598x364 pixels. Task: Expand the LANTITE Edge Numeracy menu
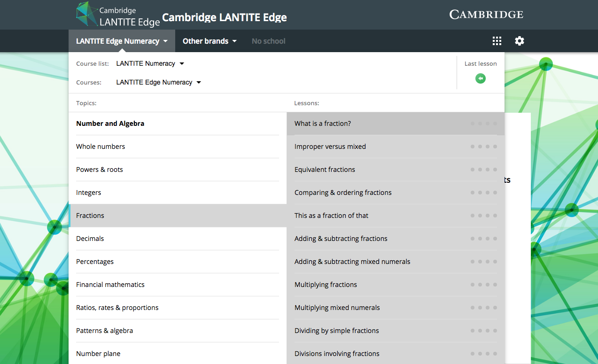pos(122,41)
